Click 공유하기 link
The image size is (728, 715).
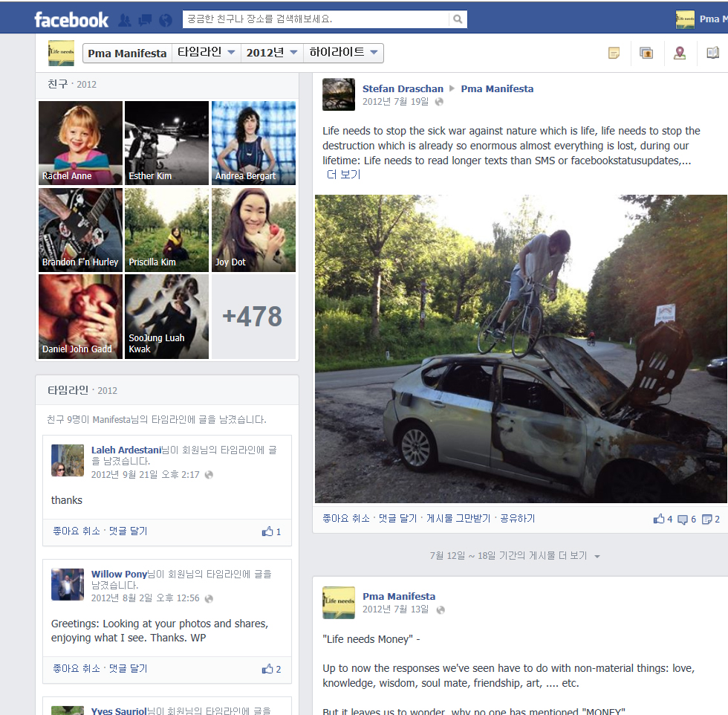tap(517, 519)
